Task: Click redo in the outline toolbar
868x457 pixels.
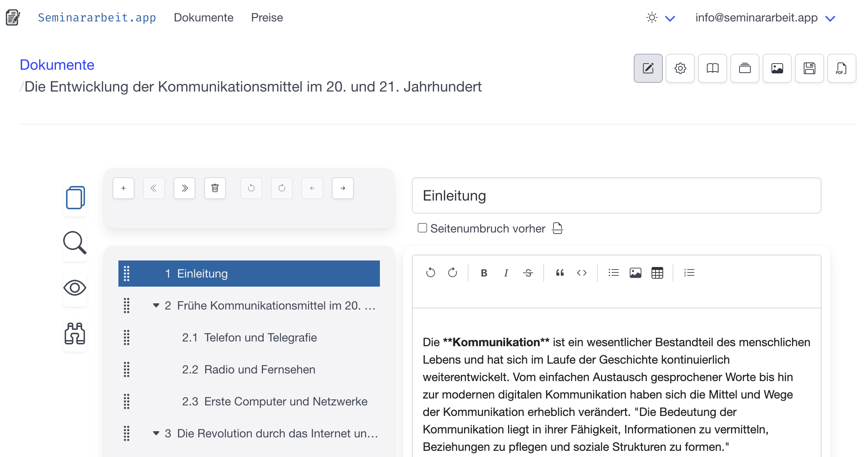Action: pyautogui.click(x=282, y=188)
